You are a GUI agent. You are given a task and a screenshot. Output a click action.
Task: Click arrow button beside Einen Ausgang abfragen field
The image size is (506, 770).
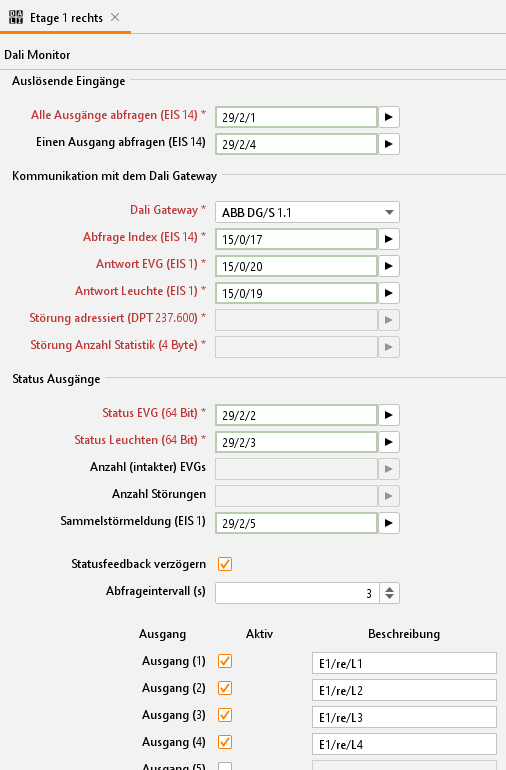coord(389,144)
